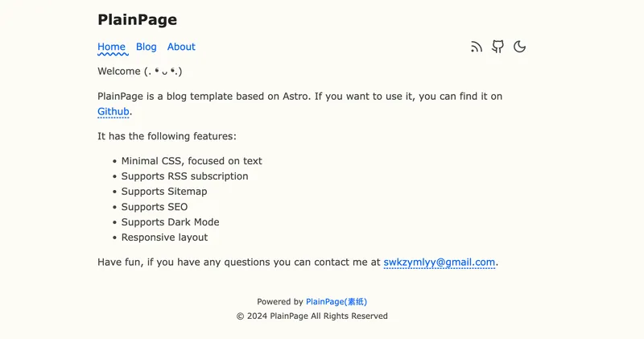Viewport: 644px width, 339px height.
Task: Click the "Powered by" footer text
Action: click(x=280, y=302)
